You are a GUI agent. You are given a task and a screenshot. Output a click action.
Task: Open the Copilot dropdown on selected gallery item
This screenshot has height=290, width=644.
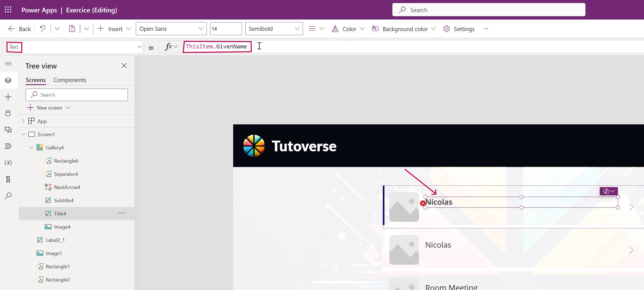pyautogui.click(x=609, y=191)
